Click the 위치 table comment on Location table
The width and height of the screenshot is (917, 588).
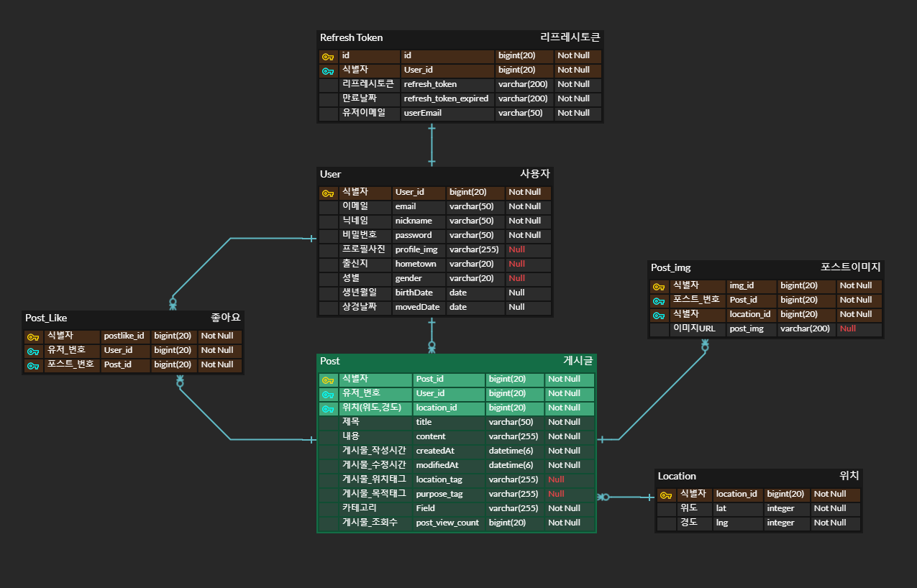coord(849,476)
